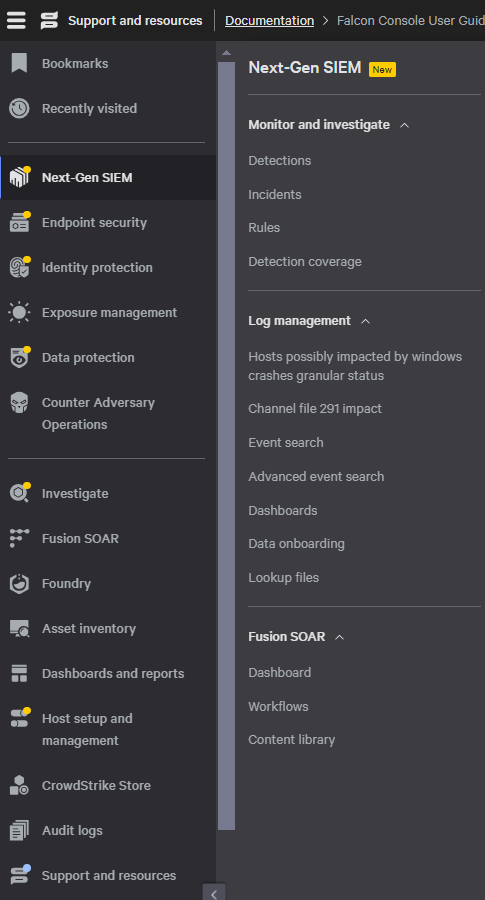Viewport: 485px width, 900px height.
Task: Click the Investigate magnifier icon
Action: [x=20, y=493]
